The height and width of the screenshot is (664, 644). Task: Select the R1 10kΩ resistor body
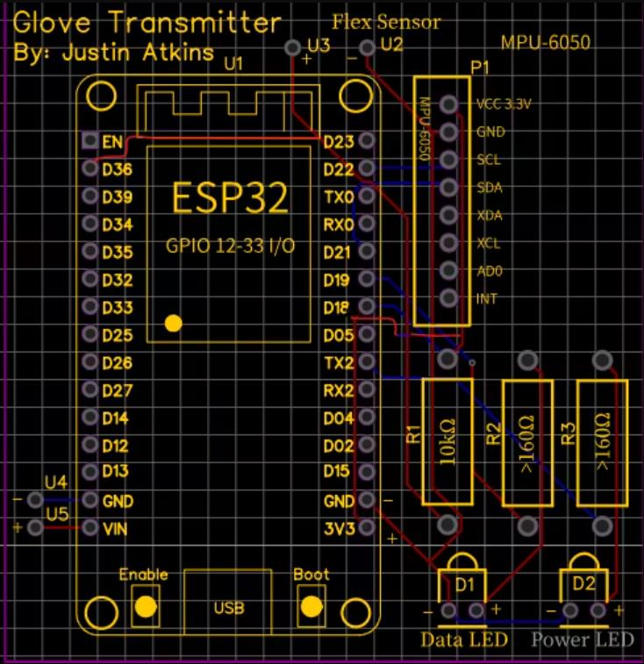447,443
